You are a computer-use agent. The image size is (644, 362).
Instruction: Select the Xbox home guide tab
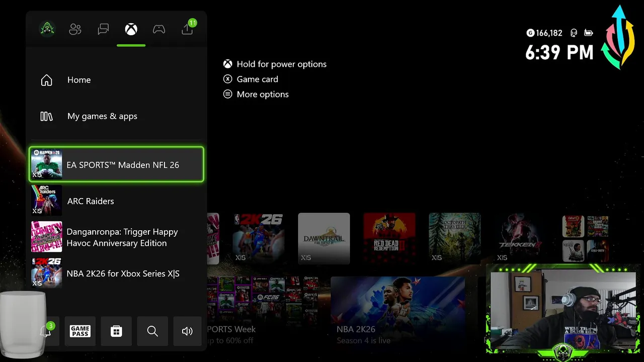(131, 29)
